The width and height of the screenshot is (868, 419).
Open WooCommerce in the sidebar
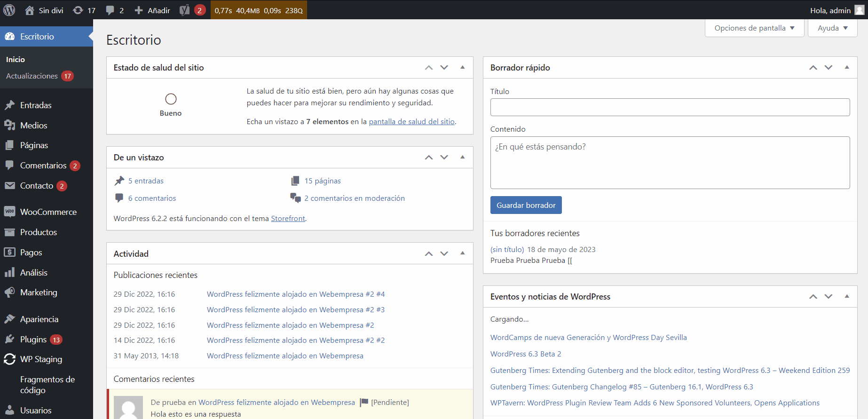(x=48, y=212)
